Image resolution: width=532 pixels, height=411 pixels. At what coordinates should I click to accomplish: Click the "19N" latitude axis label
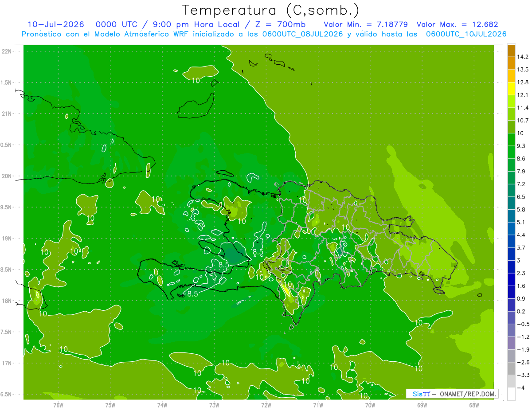[x=7, y=239]
